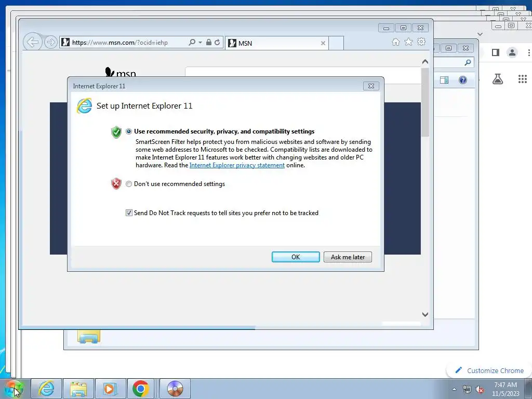
Task: Click the Chrome side panel icon
Action: click(x=495, y=52)
